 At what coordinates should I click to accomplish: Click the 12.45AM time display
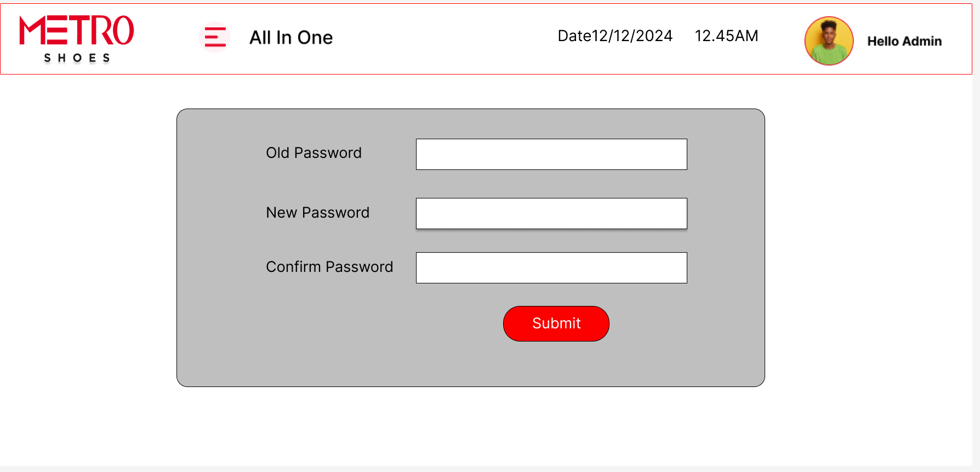tap(726, 36)
